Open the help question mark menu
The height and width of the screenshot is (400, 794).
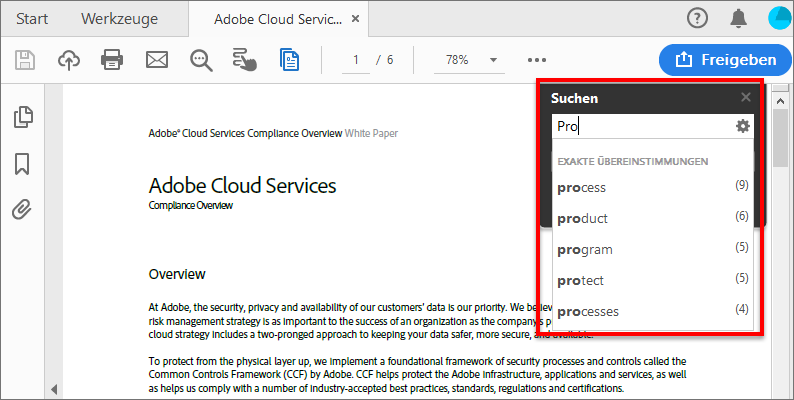coord(698,18)
